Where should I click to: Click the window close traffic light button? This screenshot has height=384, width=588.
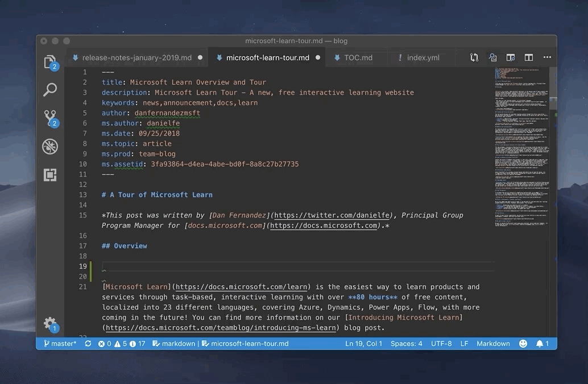coord(44,41)
